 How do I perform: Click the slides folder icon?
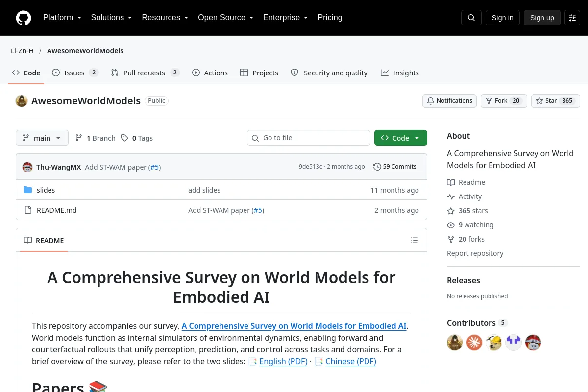[x=28, y=190]
